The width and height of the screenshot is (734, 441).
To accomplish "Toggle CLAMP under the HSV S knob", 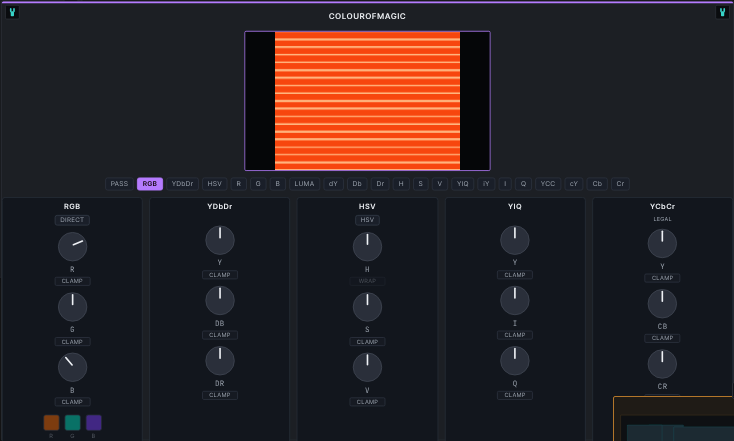I will (x=367, y=342).
